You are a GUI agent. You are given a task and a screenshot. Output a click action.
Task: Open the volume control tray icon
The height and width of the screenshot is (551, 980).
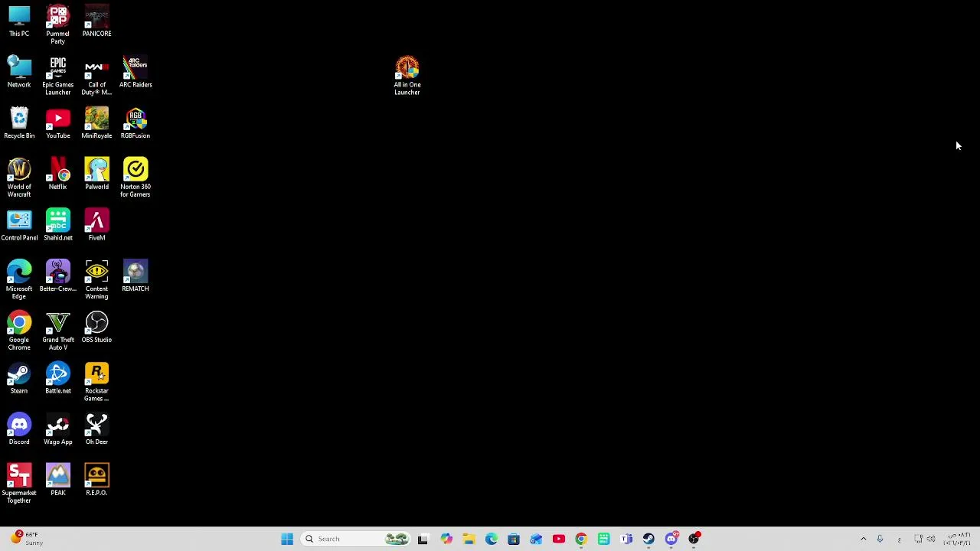pyautogui.click(x=931, y=539)
